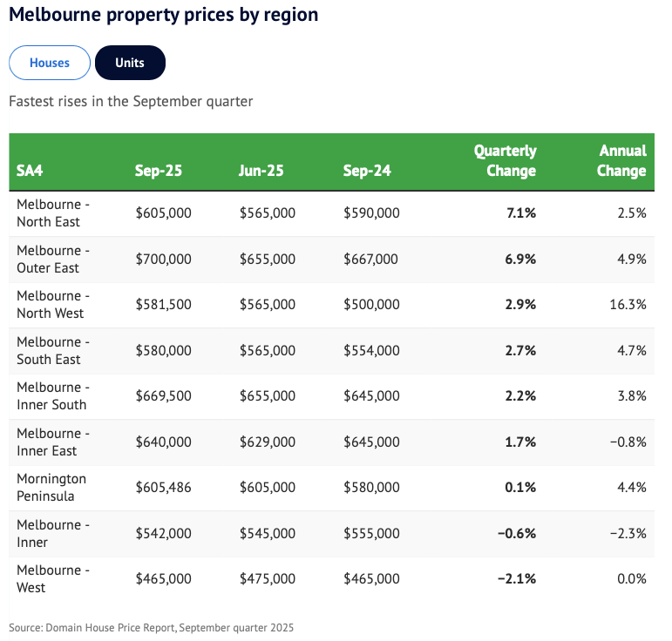Select the Melbourne - Inner South row

53,396
